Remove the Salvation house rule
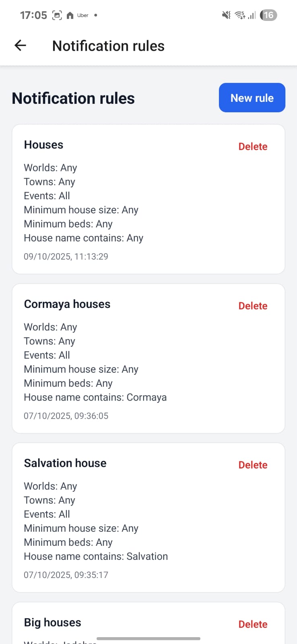The width and height of the screenshot is (297, 644). point(253,465)
